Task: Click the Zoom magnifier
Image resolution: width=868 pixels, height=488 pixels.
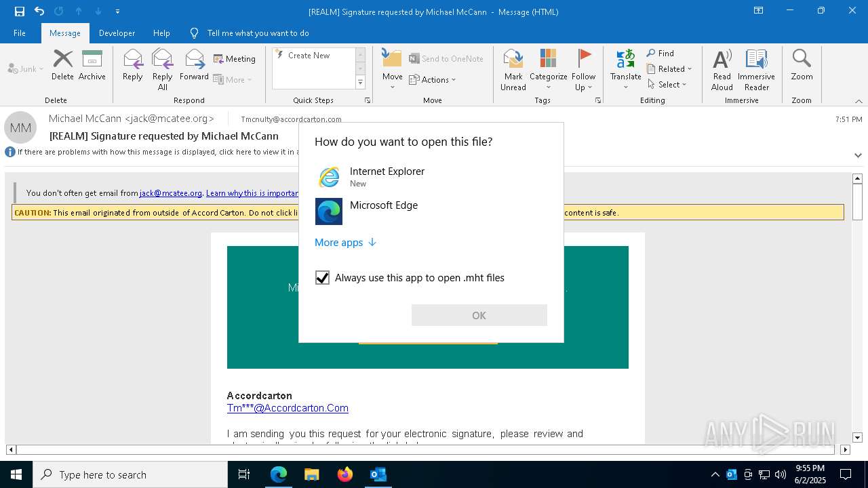Action: [x=802, y=65]
